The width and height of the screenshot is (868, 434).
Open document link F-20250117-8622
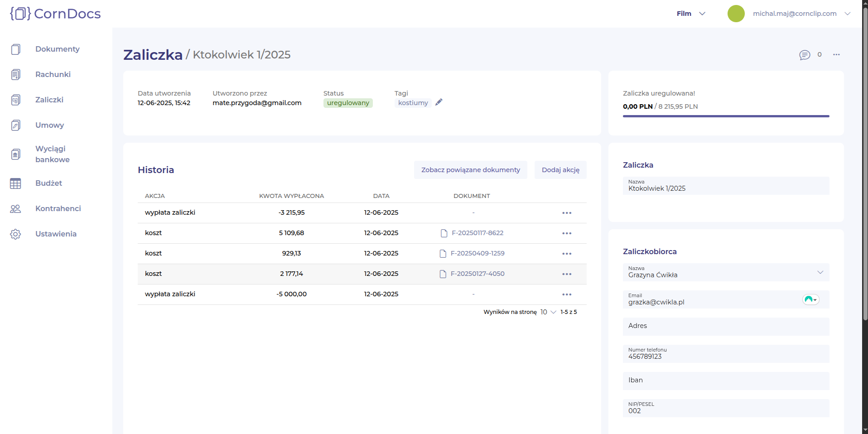coord(477,233)
